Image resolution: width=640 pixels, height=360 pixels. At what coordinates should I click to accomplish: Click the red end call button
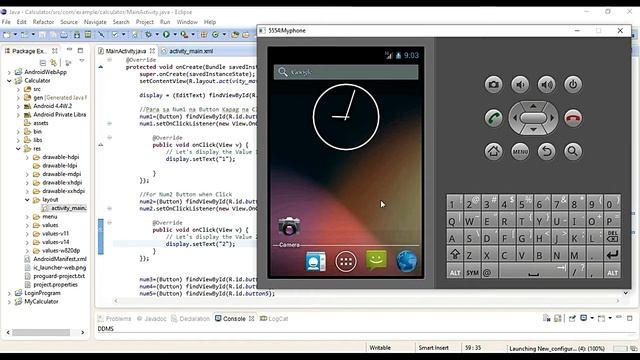coord(573,118)
